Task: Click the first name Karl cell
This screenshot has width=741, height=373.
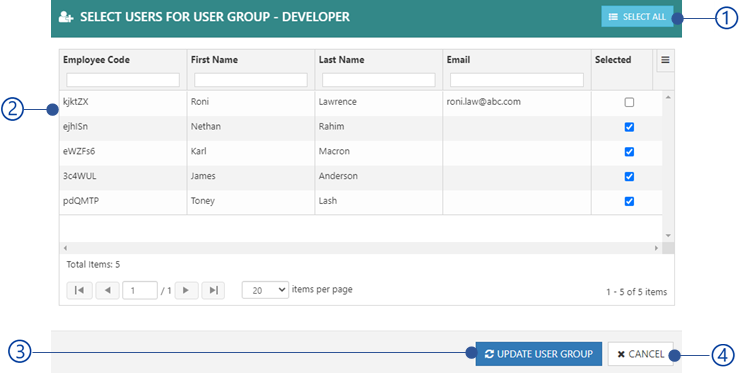Action: (x=251, y=152)
